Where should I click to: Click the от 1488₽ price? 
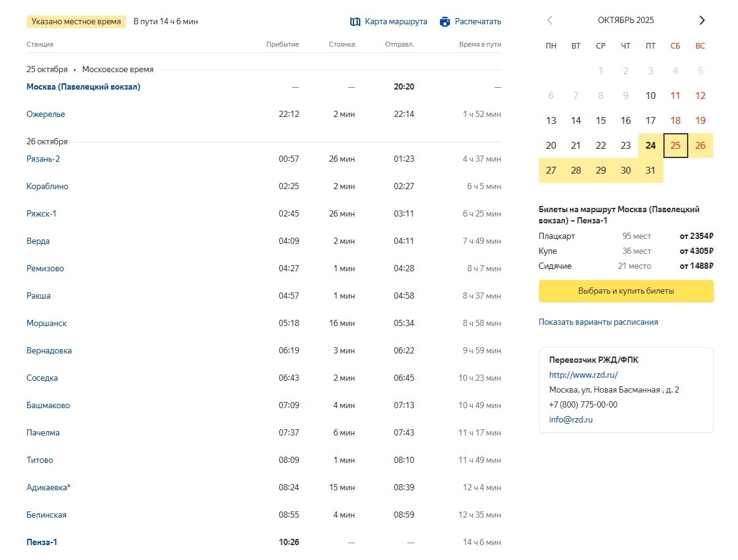[x=696, y=266]
